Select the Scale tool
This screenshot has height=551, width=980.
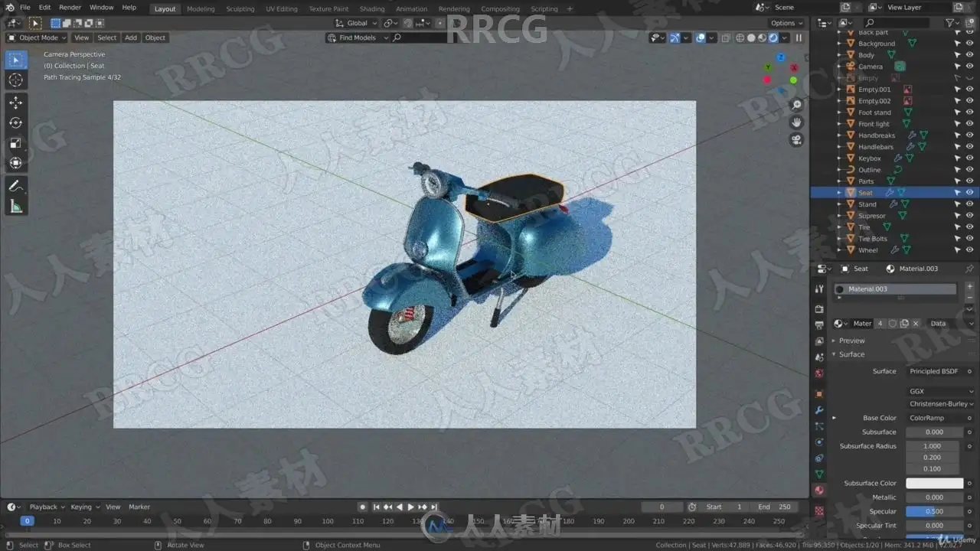pos(16,143)
